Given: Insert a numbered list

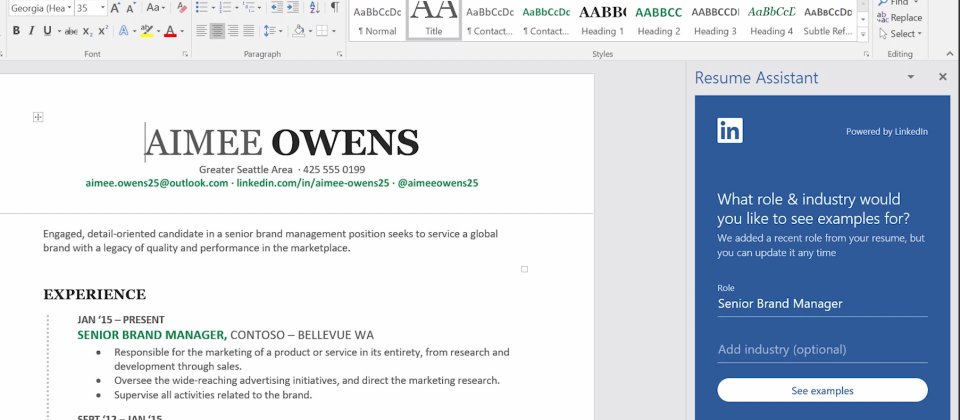Looking at the screenshot, I should pyautogui.click(x=225, y=8).
